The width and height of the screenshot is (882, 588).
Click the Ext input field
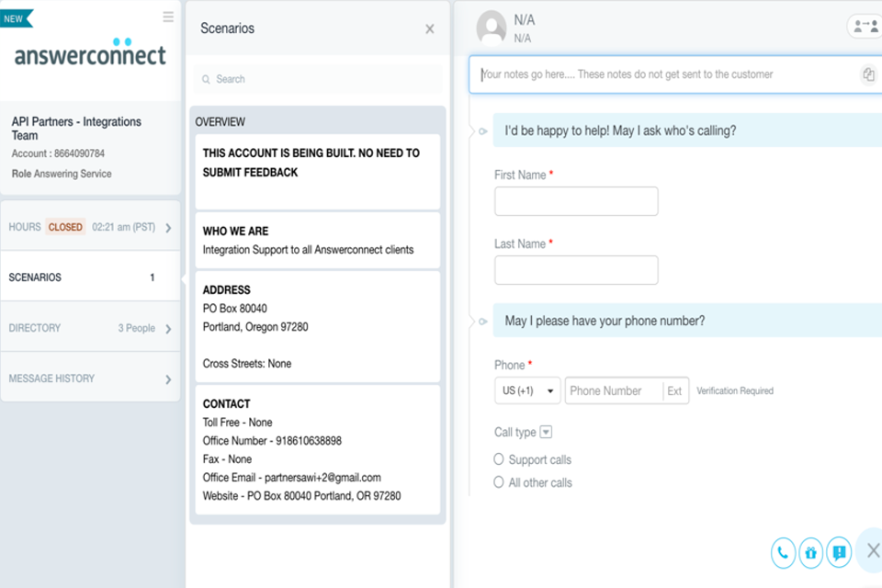(675, 390)
